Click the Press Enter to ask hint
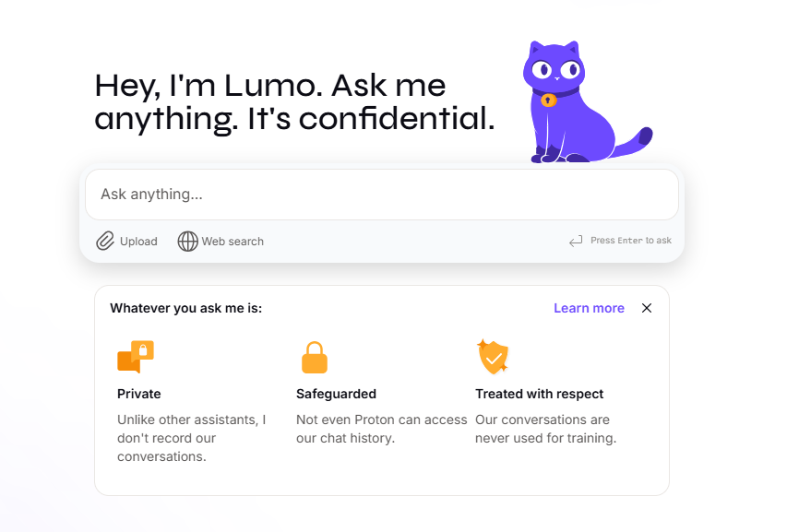 631,241
